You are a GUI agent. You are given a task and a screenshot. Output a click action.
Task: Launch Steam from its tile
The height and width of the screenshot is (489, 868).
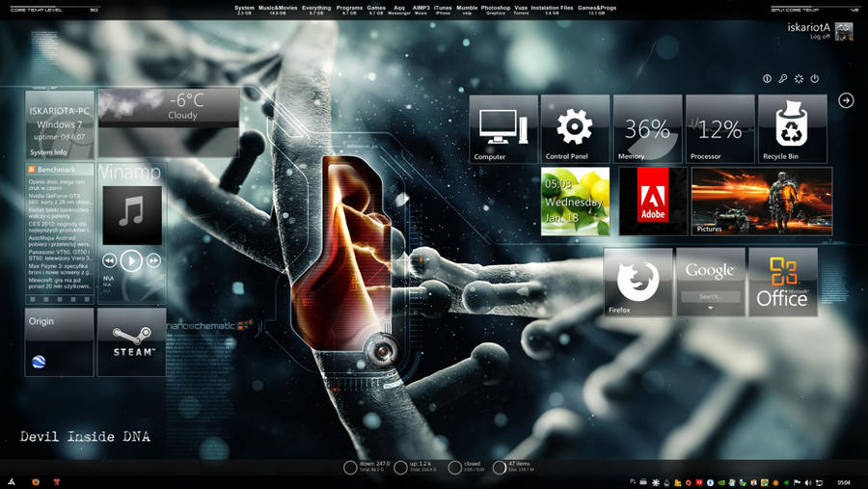pyautogui.click(x=132, y=342)
